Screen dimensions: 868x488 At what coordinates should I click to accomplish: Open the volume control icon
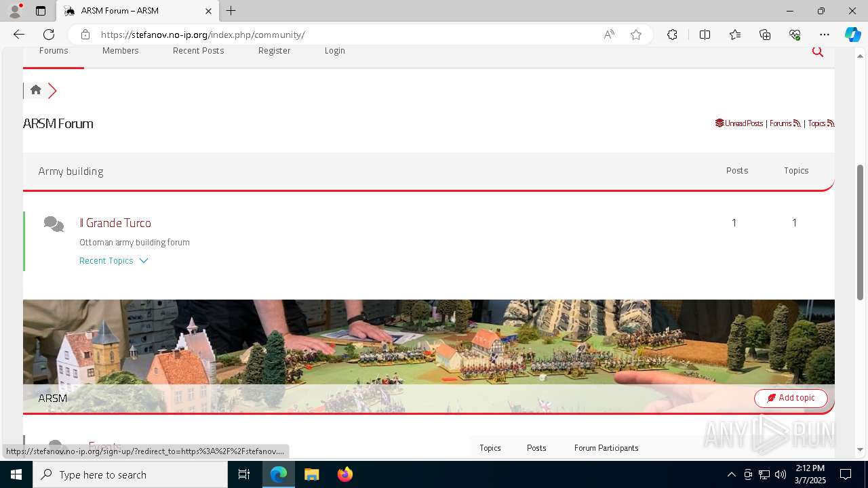coord(781,474)
